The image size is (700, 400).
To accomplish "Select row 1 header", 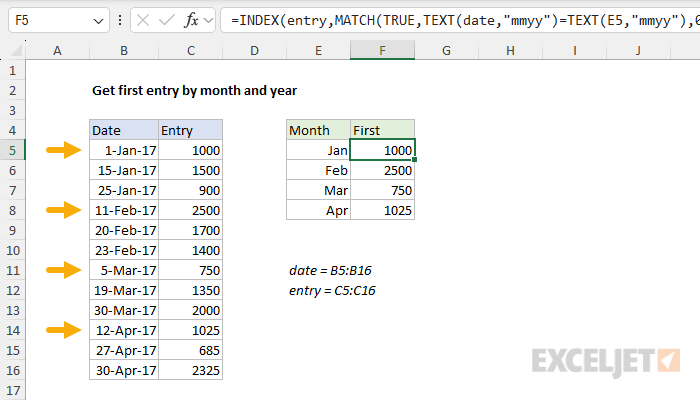I will pos(12,71).
